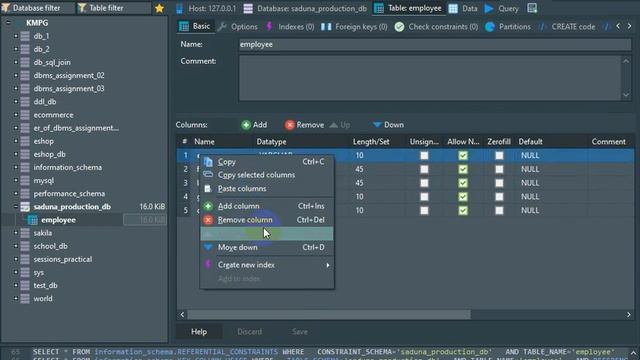Switch to the Data tab
This screenshot has width=640, height=360.
(x=463, y=8)
